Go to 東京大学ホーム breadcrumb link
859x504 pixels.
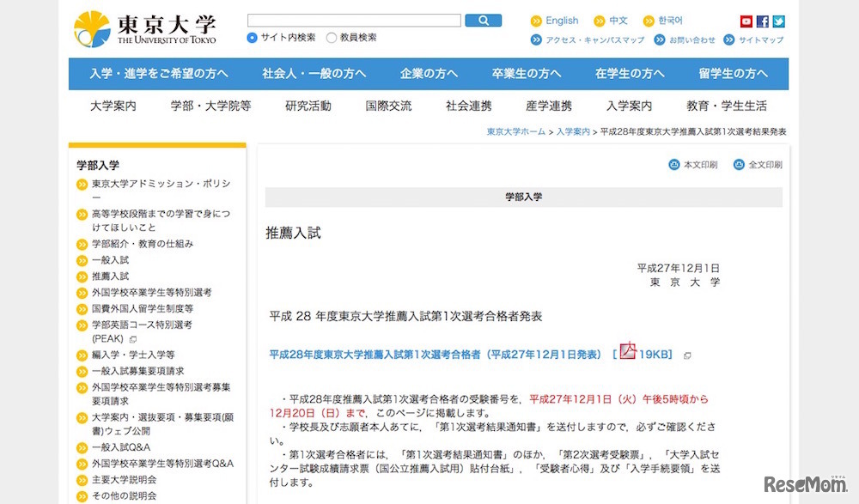pos(516,132)
